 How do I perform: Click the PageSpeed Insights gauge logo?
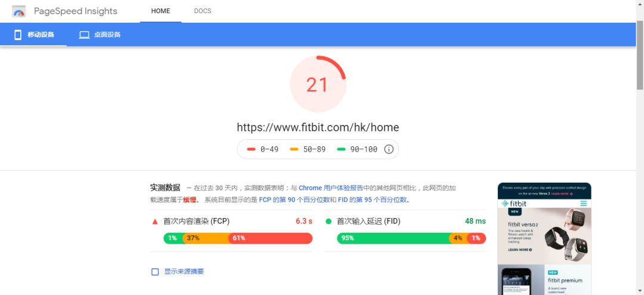tap(19, 11)
